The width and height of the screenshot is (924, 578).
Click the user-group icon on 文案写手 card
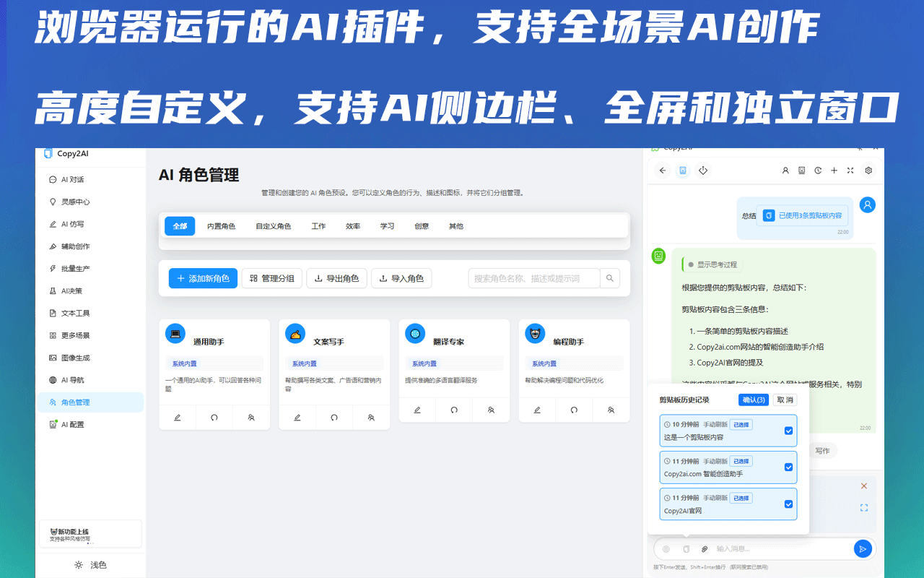[371, 418]
